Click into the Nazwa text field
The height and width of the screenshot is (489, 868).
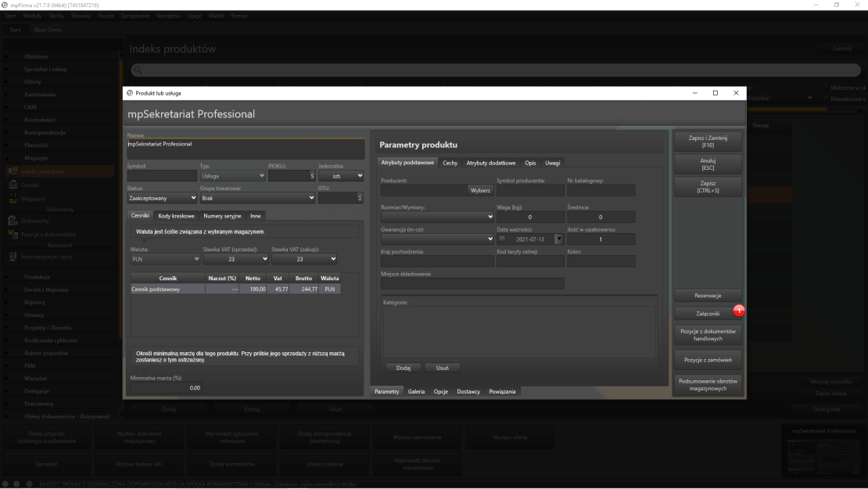tap(246, 149)
